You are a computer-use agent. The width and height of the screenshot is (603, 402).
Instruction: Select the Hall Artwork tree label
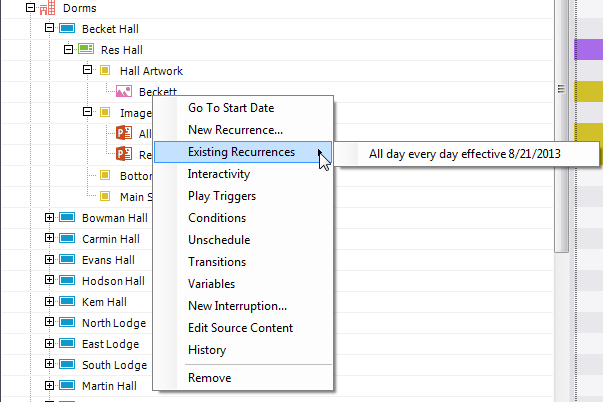(x=151, y=71)
